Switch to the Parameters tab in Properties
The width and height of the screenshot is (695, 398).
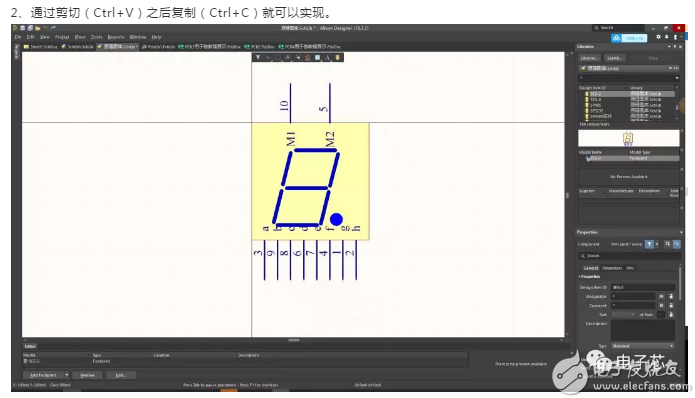click(x=612, y=268)
